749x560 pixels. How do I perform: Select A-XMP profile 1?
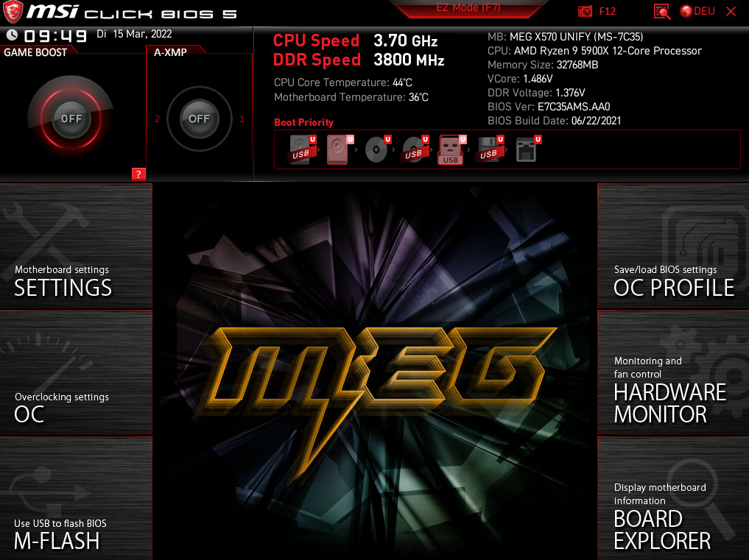[242, 119]
